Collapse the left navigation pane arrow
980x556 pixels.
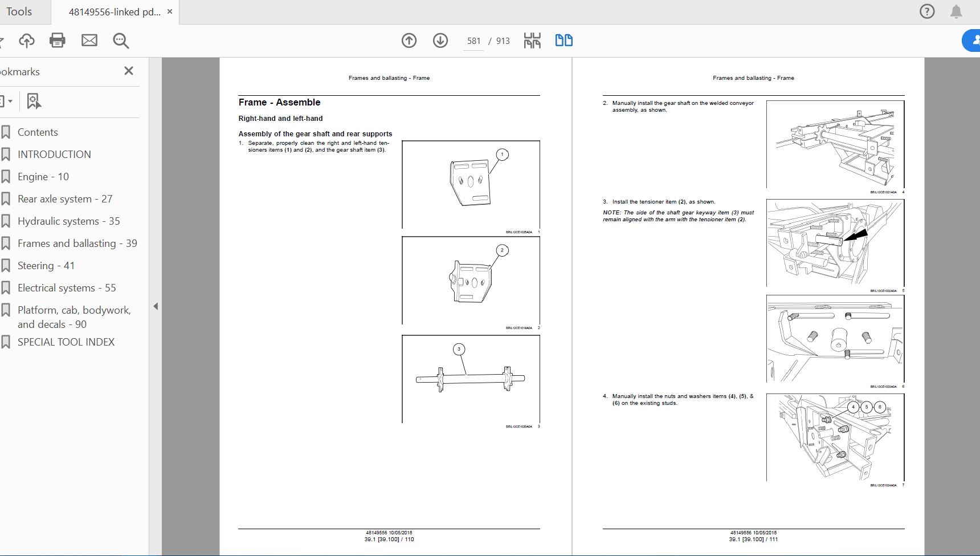coord(156,306)
